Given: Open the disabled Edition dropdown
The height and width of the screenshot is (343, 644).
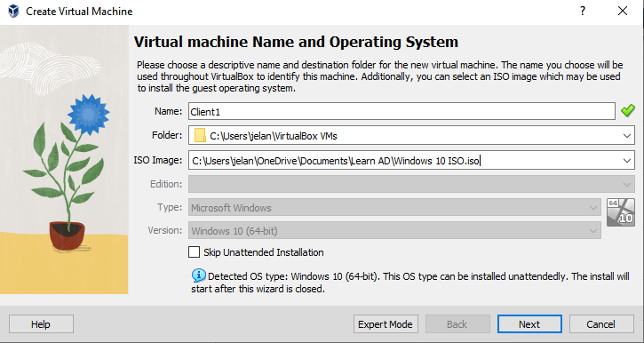Looking at the screenshot, I should tap(411, 185).
